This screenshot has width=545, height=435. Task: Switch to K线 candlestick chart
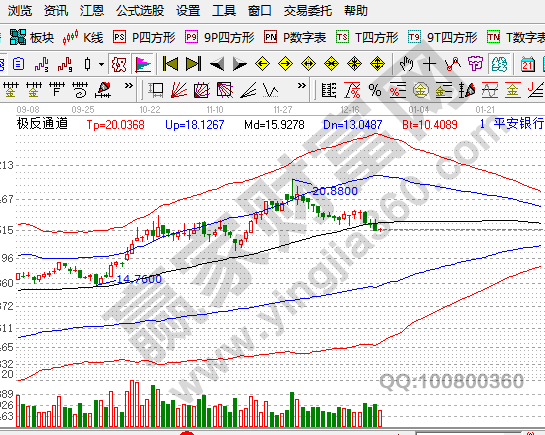click(x=83, y=37)
